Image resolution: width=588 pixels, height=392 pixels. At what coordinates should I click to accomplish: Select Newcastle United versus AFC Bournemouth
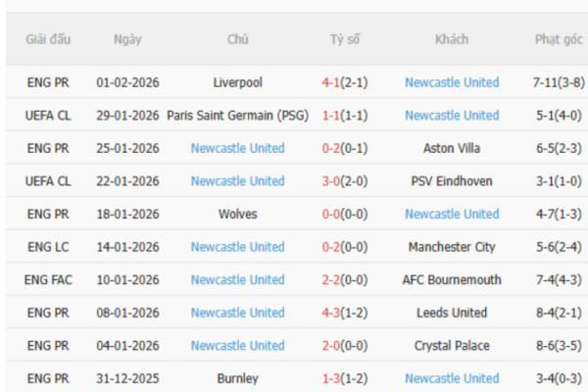pyautogui.click(x=237, y=279)
